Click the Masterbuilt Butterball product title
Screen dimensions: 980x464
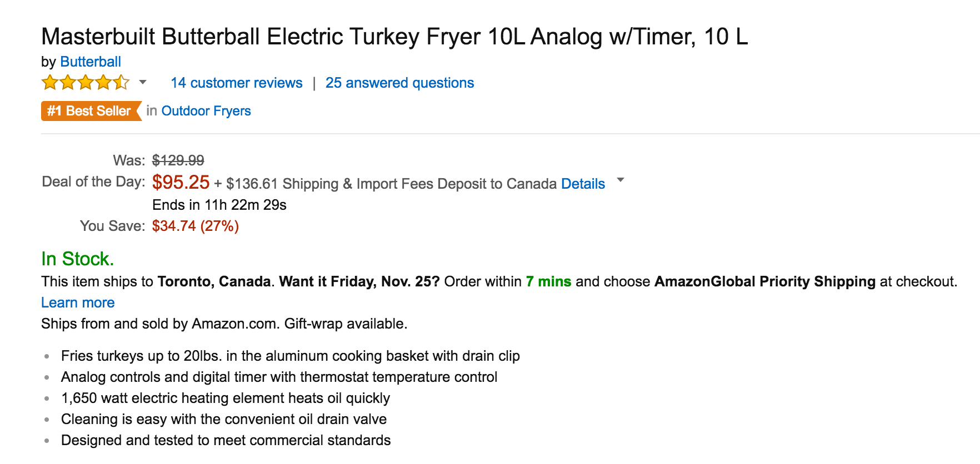point(394,37)
